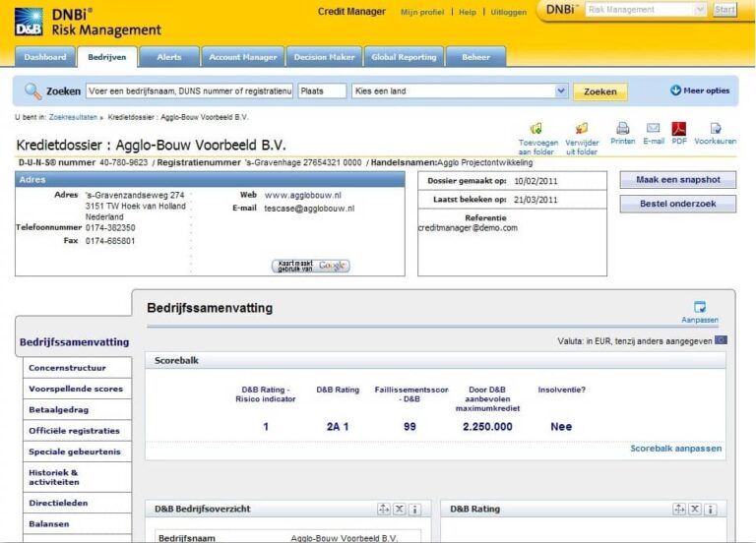The width and height of the screenshot is (756, 543).
Task: Open Directieleden in the sidebar
Action: (x=77, y=503)
